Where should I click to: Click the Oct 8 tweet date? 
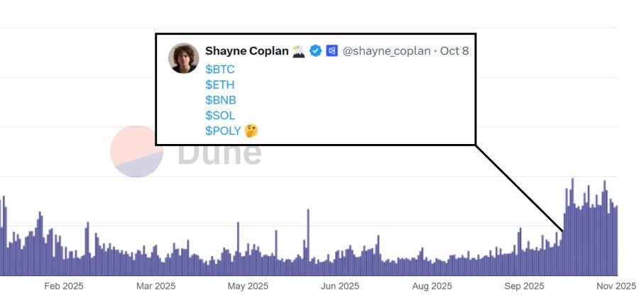[x=454, y=51]
